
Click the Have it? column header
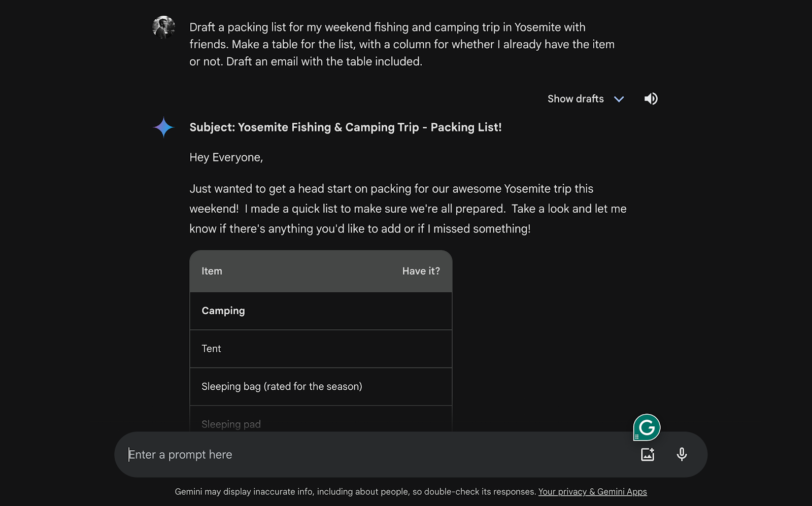coord(421,271)
